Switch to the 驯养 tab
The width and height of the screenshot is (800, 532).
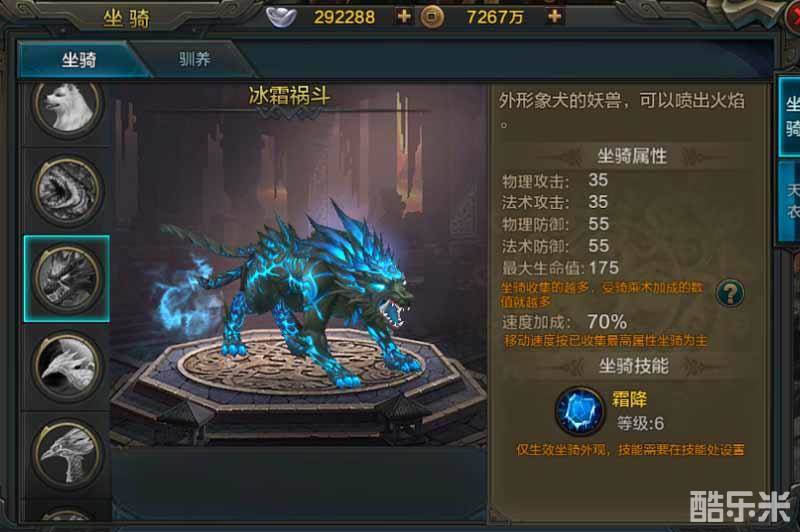point(194,59)
